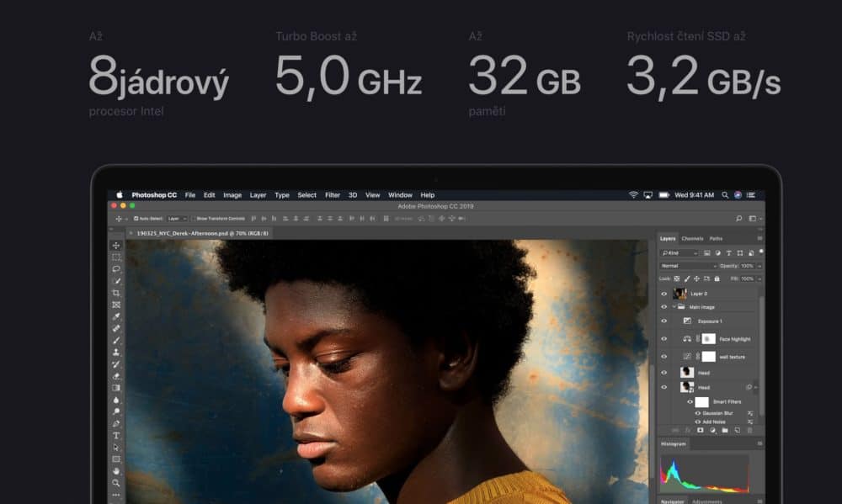
Task: Open the Normal blend mode dropdown
Action: (x=689, y=266)
